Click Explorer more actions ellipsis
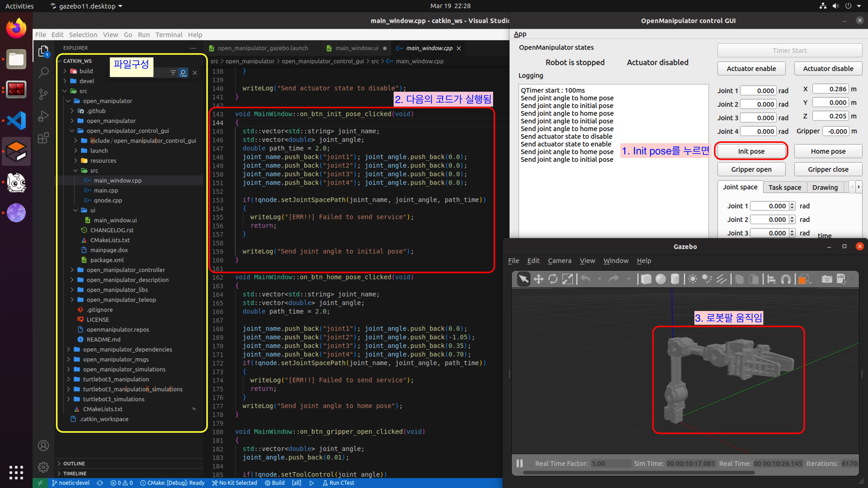Screen dimensions: 868x488 193,48
